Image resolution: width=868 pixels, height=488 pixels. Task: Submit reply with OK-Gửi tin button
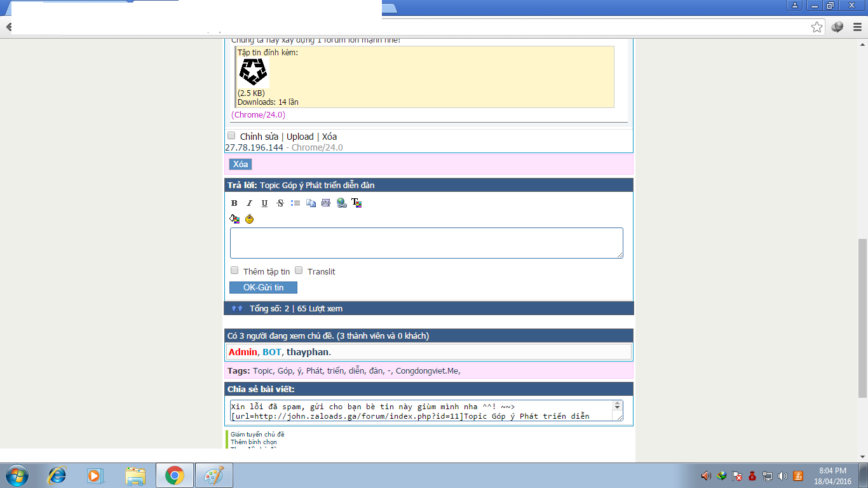tap(263, 288)
